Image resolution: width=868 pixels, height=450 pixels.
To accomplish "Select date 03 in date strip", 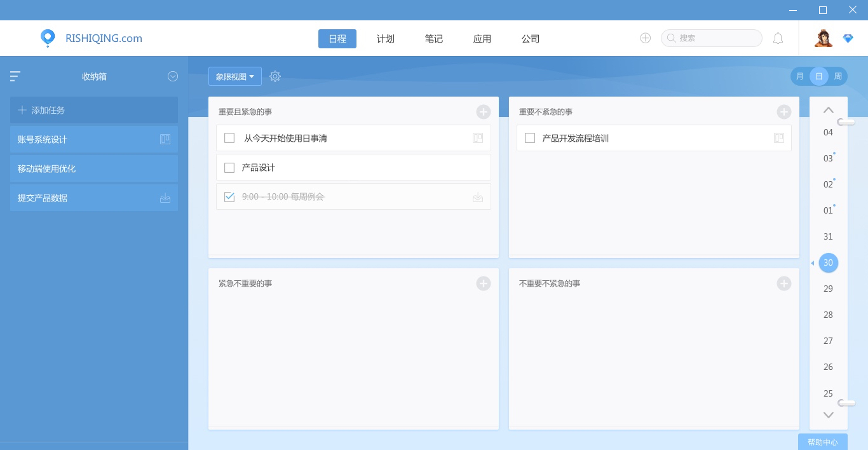I will [828, 158].
